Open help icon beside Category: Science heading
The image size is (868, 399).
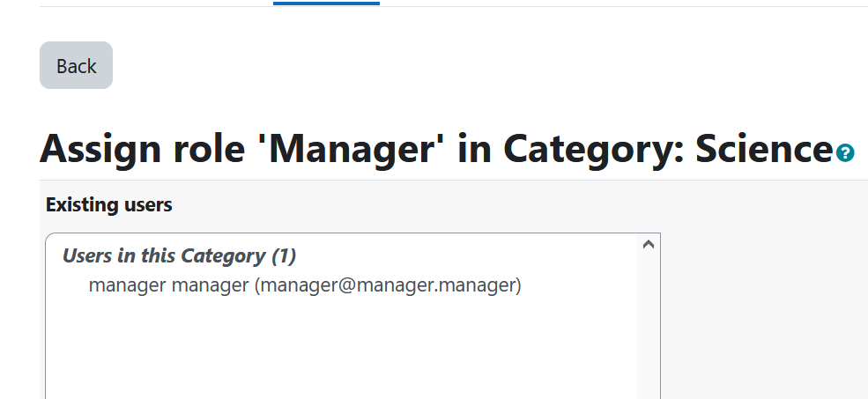(845, 152)
